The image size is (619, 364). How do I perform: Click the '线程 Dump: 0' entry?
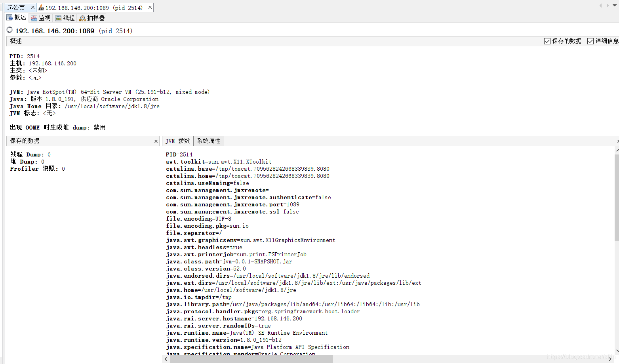point(30,154)
